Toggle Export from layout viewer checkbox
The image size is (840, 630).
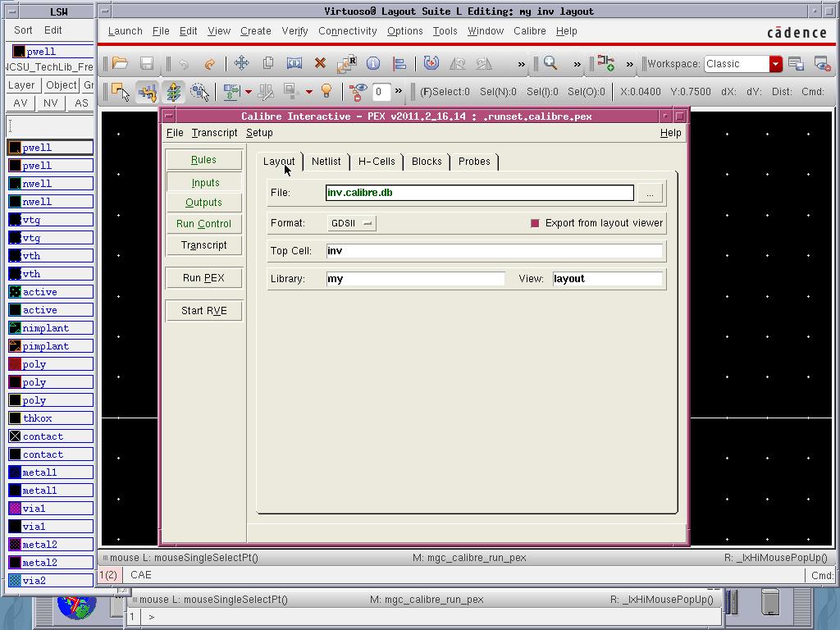(x=535, y=223)
